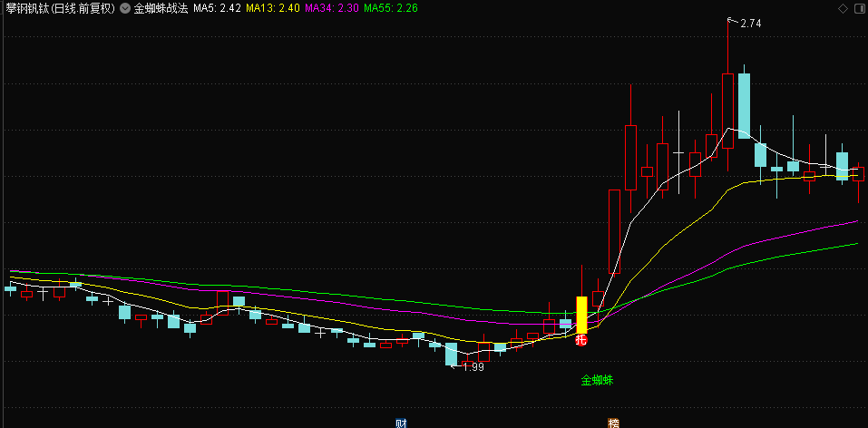The image size is (868, 428).
Task: Click the MA34: 2.30 legend label
Action: [x=332, y=8]
